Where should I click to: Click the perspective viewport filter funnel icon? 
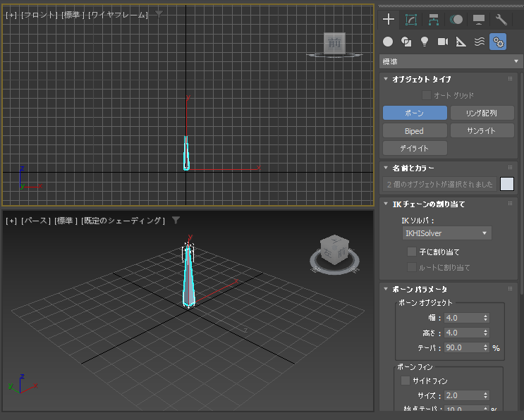tap(176, 220)
